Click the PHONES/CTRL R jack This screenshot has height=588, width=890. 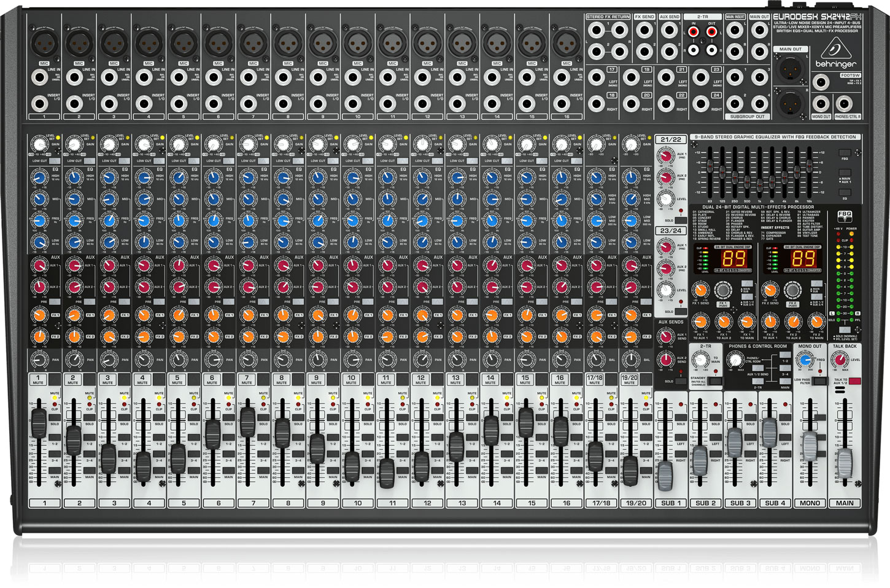click(x=845, y=104)
